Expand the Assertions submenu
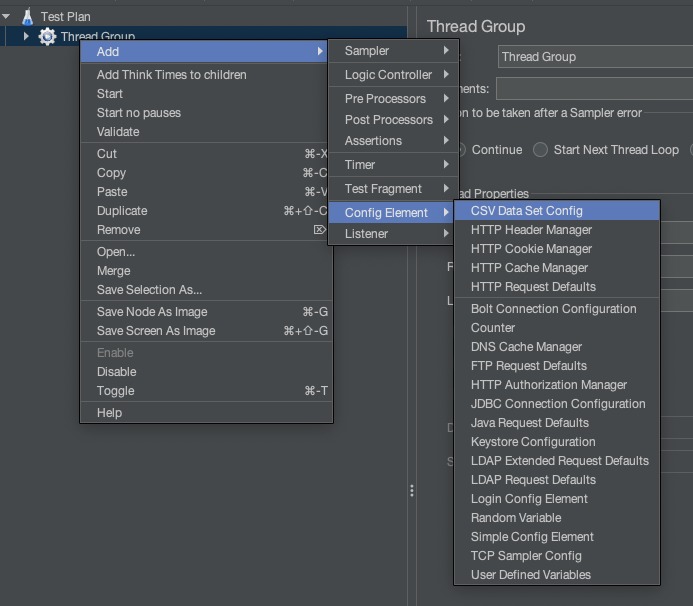 click(393, 141)
